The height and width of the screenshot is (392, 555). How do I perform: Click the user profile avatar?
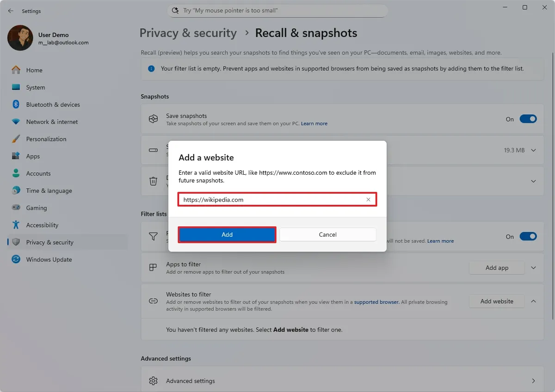pyautogui.click(x=19, y=38)
